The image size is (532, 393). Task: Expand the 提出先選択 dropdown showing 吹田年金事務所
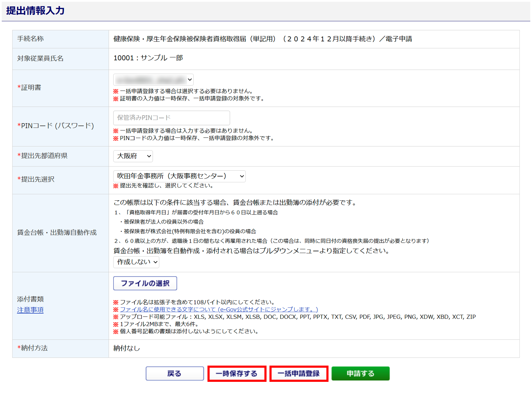[179, 176]
